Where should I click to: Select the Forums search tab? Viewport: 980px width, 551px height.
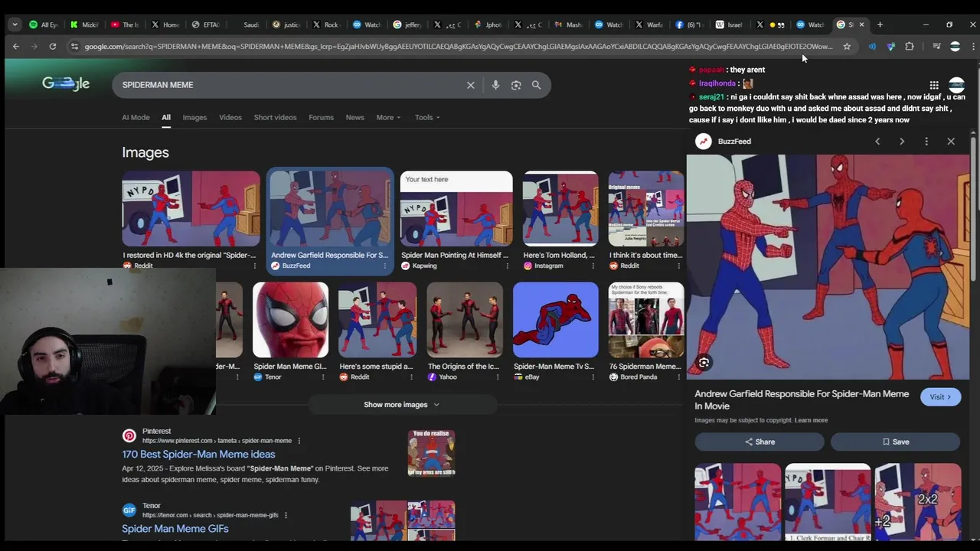[x=321, y=117]
